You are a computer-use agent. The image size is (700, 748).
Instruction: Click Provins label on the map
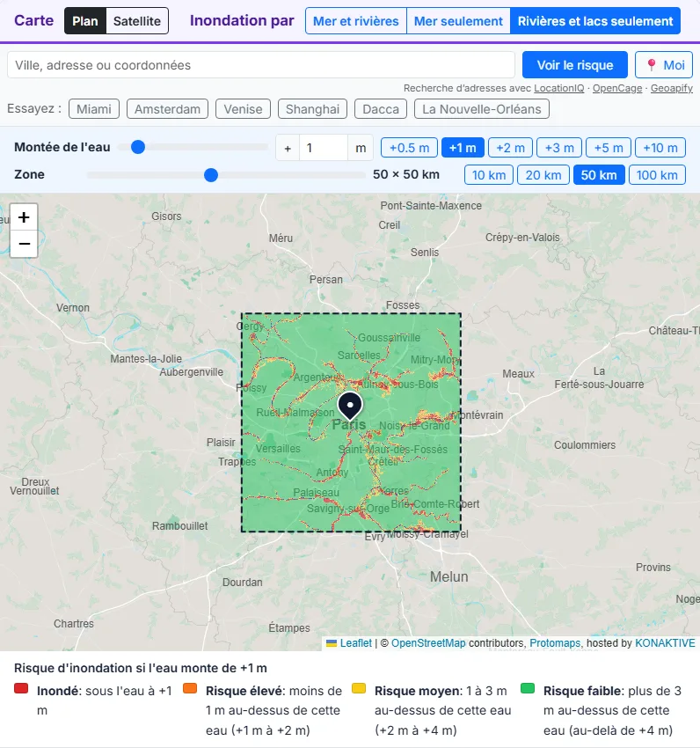pyautogui.click(x=653, y=568)
